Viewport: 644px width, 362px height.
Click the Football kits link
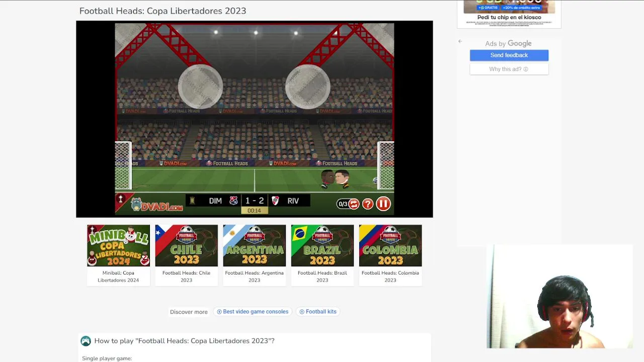pos(318,312)
